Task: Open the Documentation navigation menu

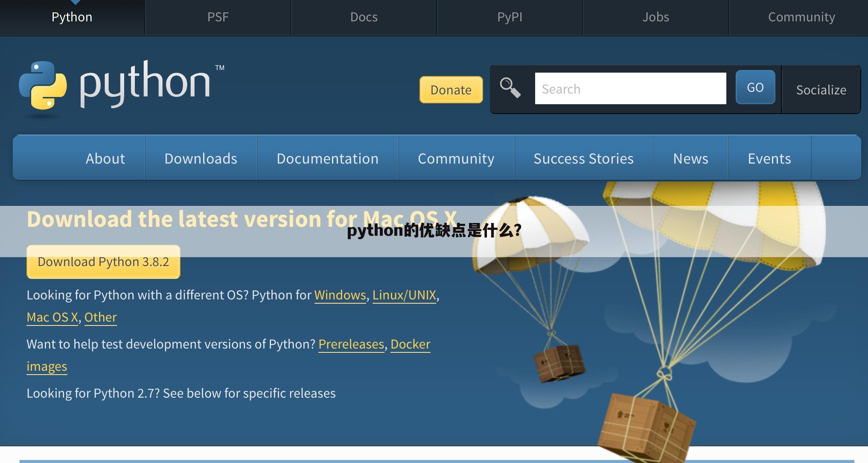Action: [x=328, y=158]
